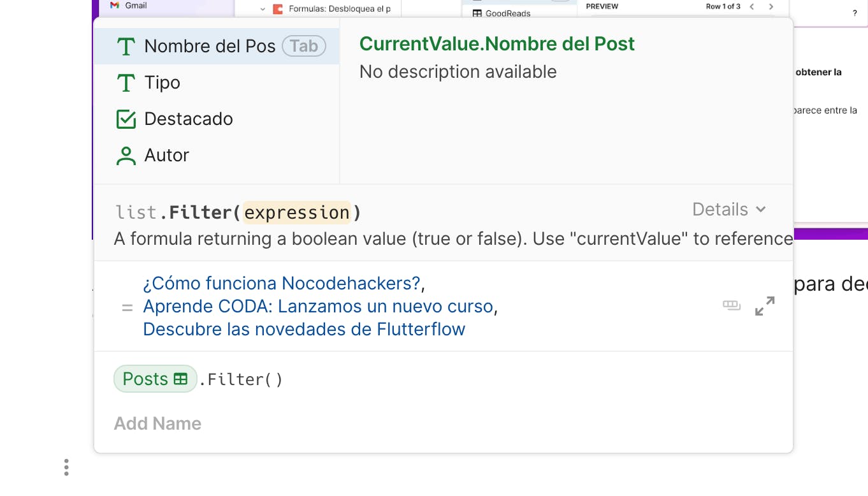Viewport: 868px width, 496px height.
Task: Click the checkbox icon beside Destacado
Action: point(126,119)
